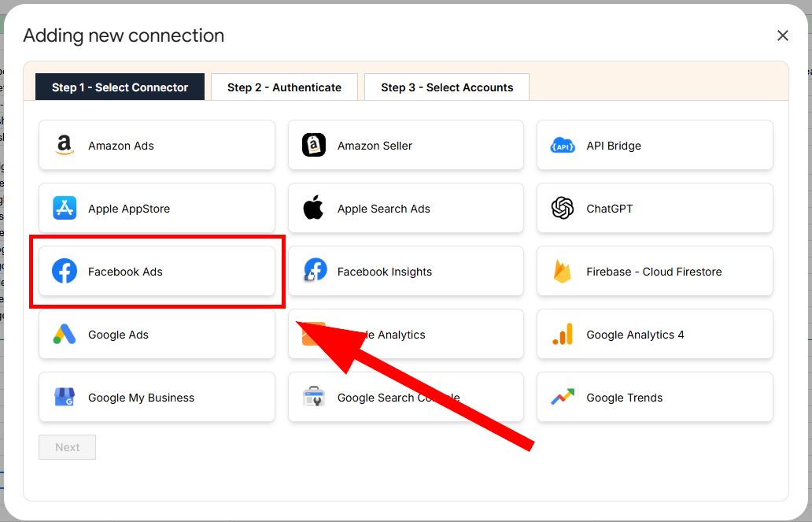Click the API Bridge cloud icon

click(563, 146)
